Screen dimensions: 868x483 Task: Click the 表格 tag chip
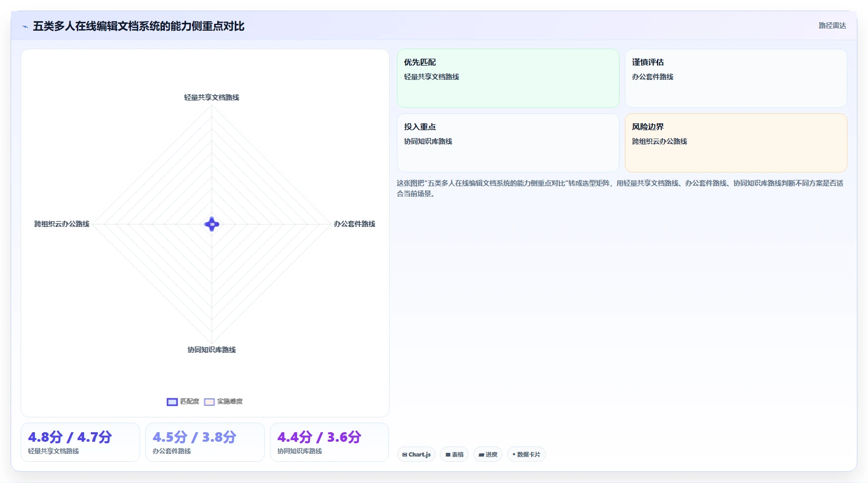tap(454, 454)
